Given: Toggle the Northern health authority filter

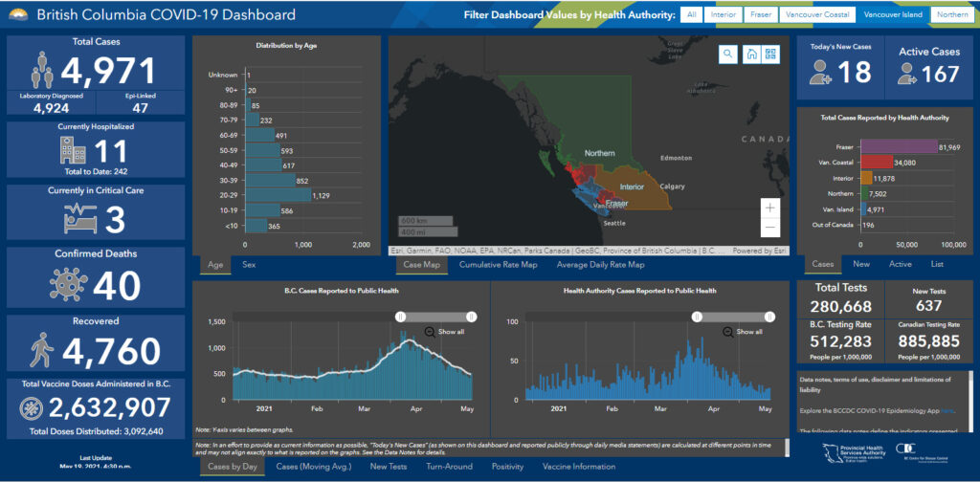Looking at the screenshot, I should point(952,15).
